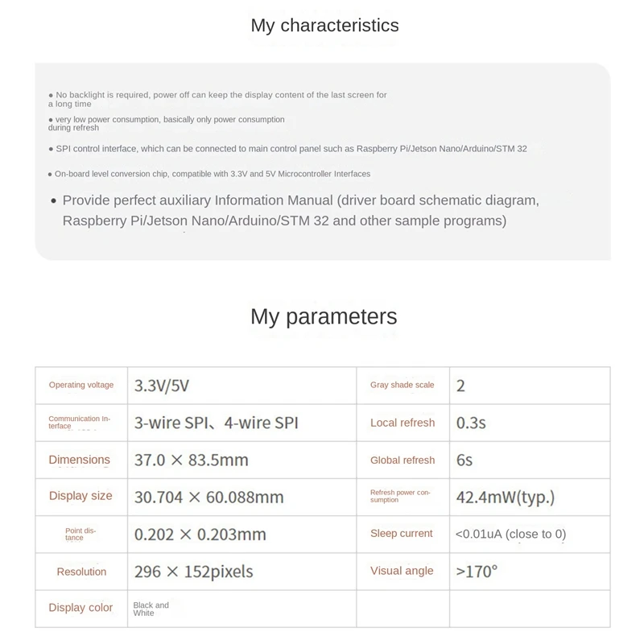Click the "My parameters" heading
Screen dimensions: 644x644
(324, 316)
